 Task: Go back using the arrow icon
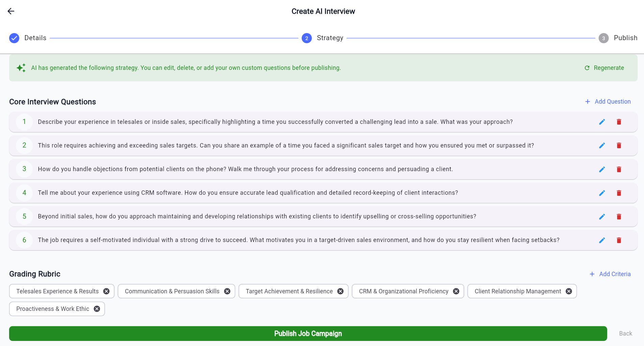11,11
